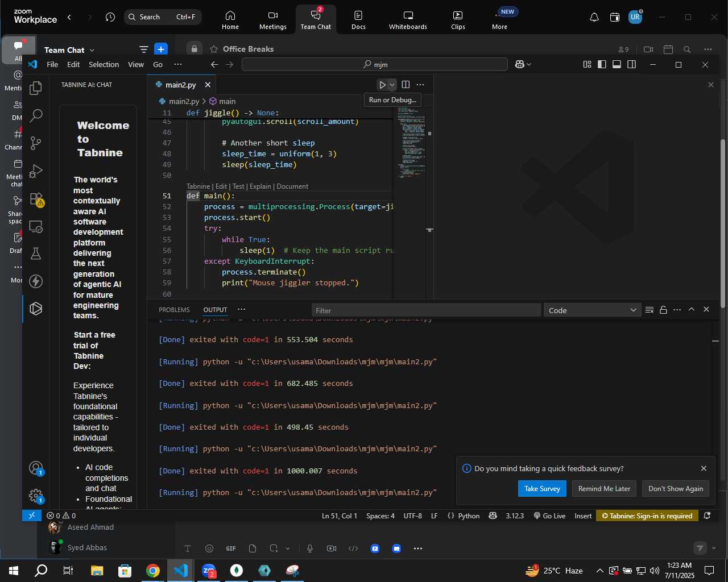This screenshot has width=728, height=582.
Task: Click Ln 51, Col 1 in status bar
Action: tap(340, 516)
